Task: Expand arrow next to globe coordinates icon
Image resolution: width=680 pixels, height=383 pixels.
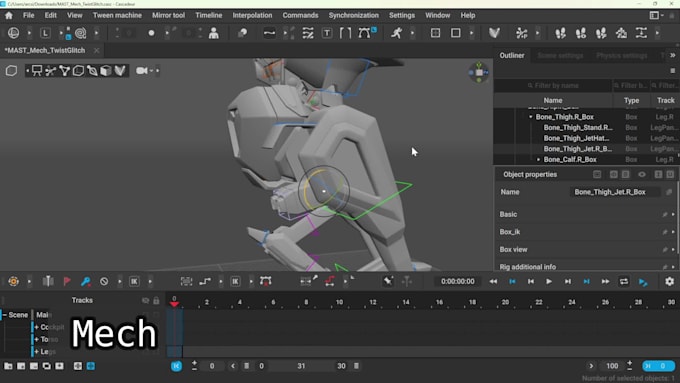Action: (x=29, y=33)
